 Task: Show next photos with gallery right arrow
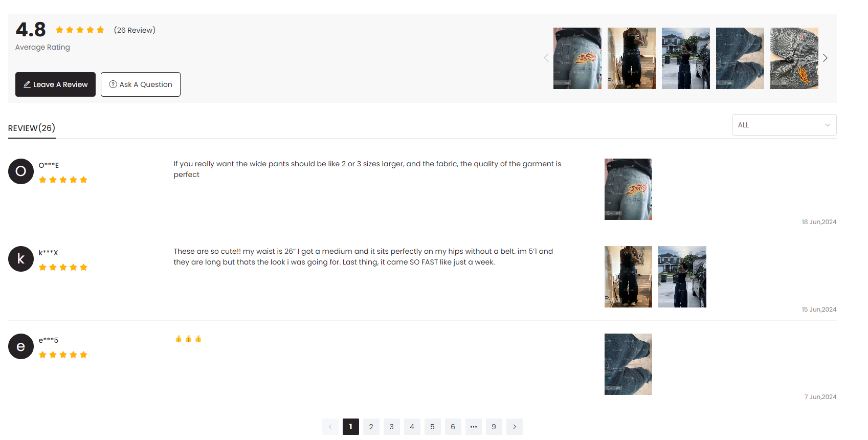click(x=825, y=58)
